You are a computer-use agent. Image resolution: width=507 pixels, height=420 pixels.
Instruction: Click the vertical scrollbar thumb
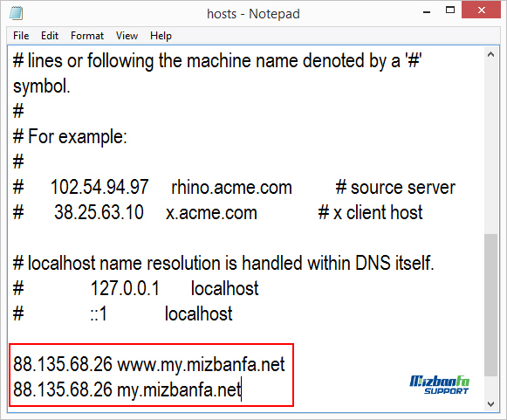pyautogui.click(x=490, y=305)
